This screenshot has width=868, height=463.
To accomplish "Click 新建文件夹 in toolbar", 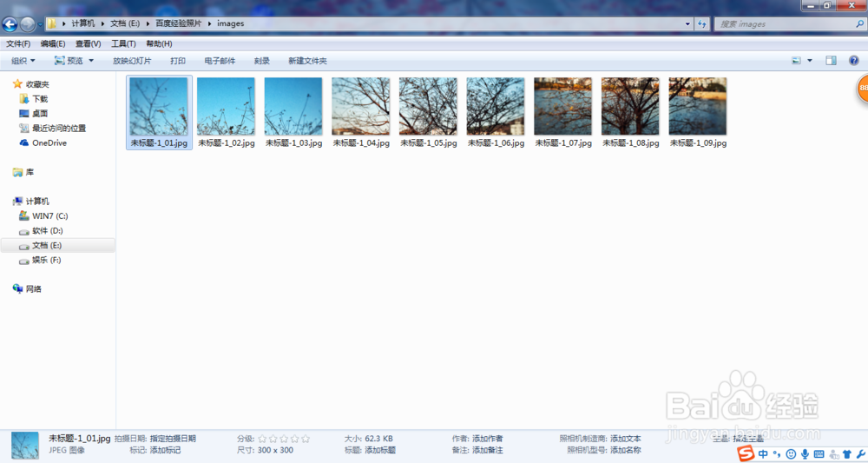I will [307, 61].
